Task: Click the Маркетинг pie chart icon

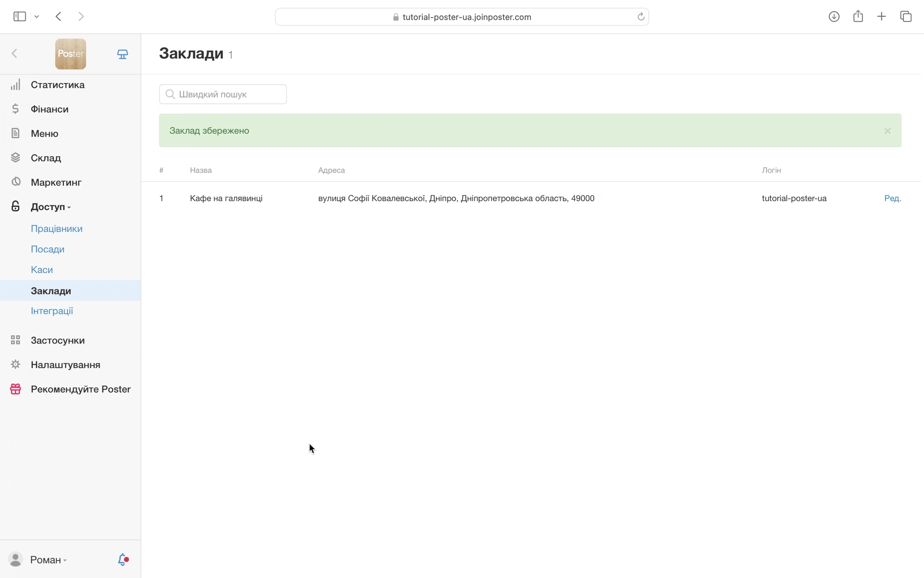Action: [x=15, y=182]
